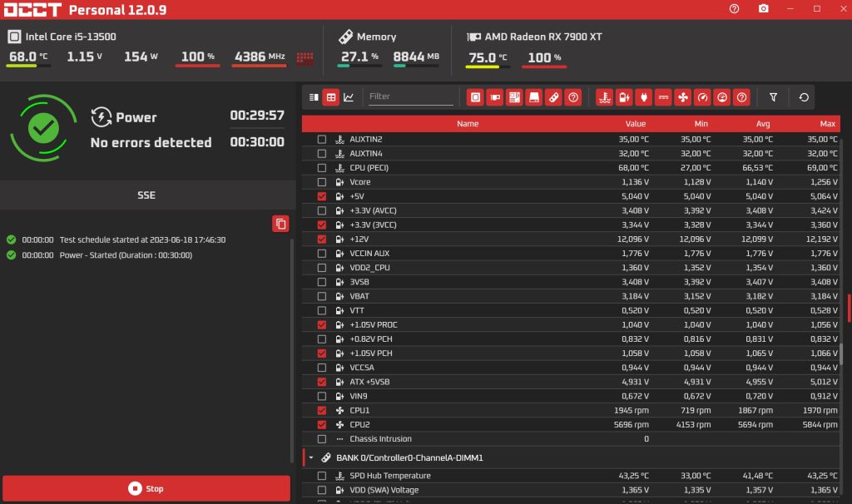Viewport: 852px width, 504px height.
Task: Toggle unknown sensor type filter icon
Action: pyautogui.click(x=741, y=97)
